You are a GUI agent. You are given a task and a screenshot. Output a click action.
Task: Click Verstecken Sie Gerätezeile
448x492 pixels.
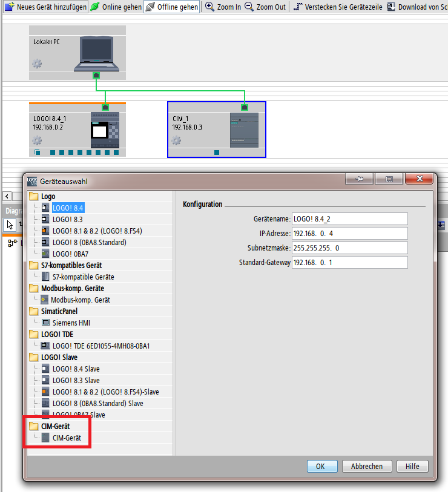tap(338, 7)
